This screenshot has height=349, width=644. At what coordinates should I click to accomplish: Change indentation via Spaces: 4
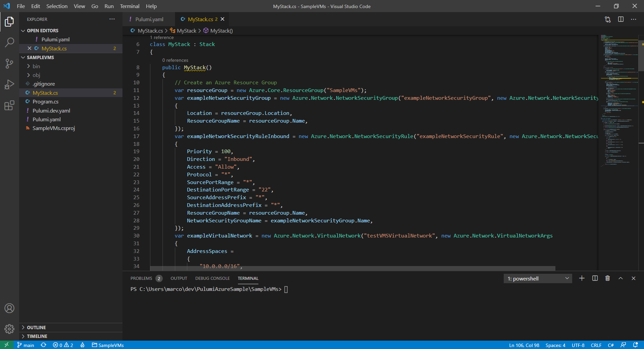point(555,345)
